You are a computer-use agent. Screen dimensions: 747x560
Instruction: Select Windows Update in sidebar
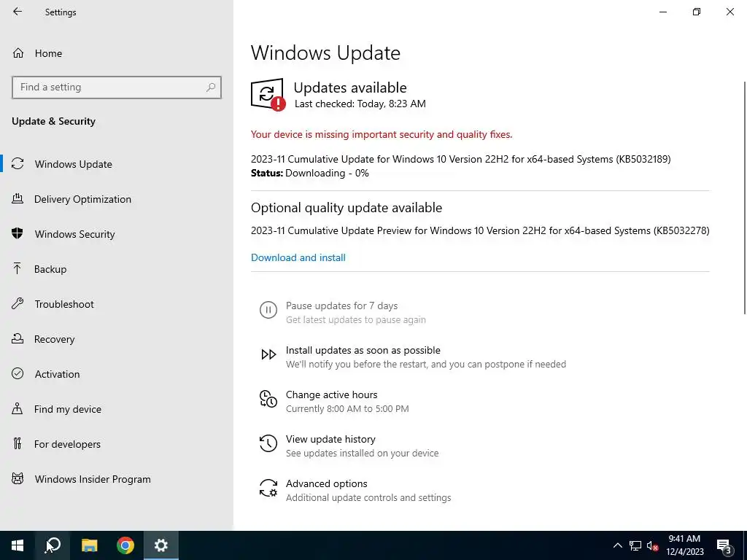pyautogui.click(x=74, y=164)
